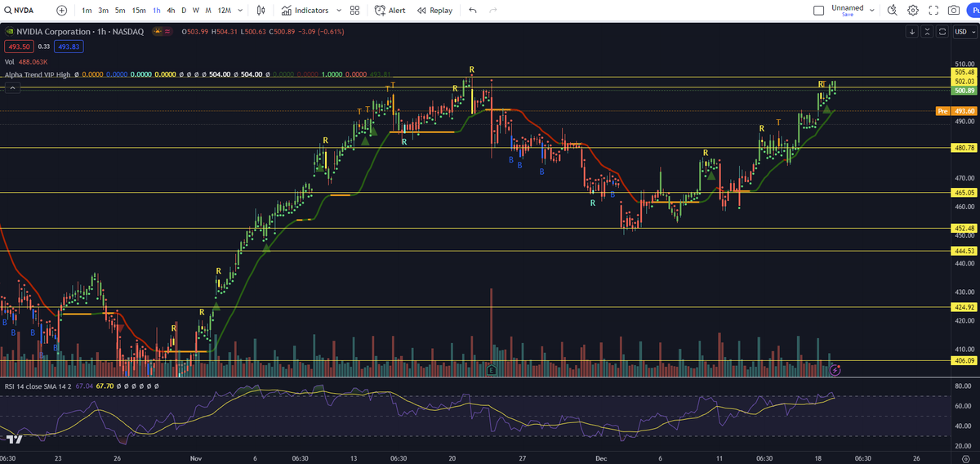The image size is (980, 464).
Task: Choose the 1h timeframe
Action: 157,11
